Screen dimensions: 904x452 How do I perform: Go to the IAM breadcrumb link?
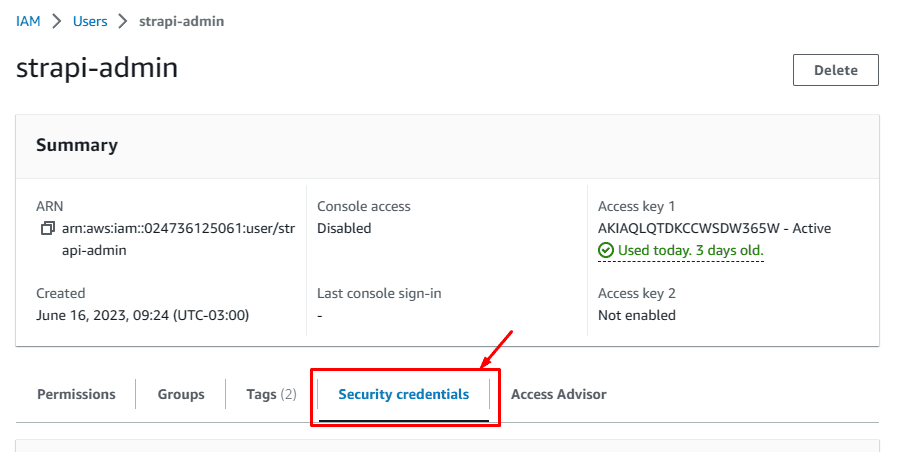click(28, 21)
